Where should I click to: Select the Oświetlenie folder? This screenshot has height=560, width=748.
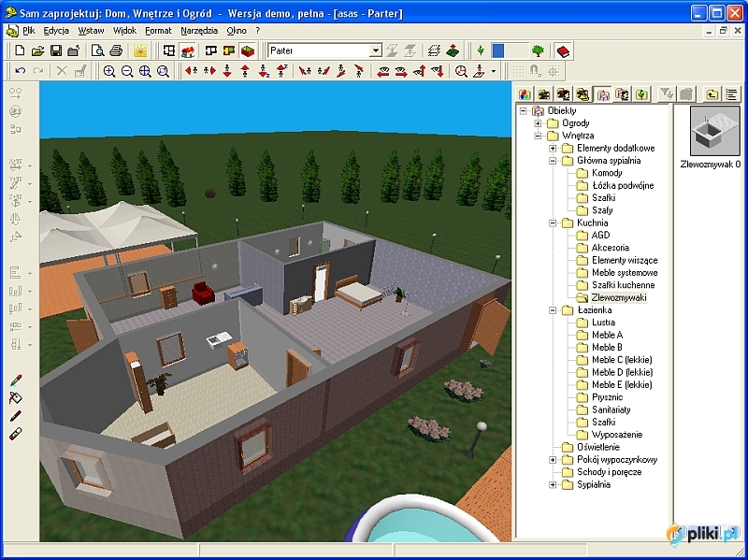click(598, 447)
